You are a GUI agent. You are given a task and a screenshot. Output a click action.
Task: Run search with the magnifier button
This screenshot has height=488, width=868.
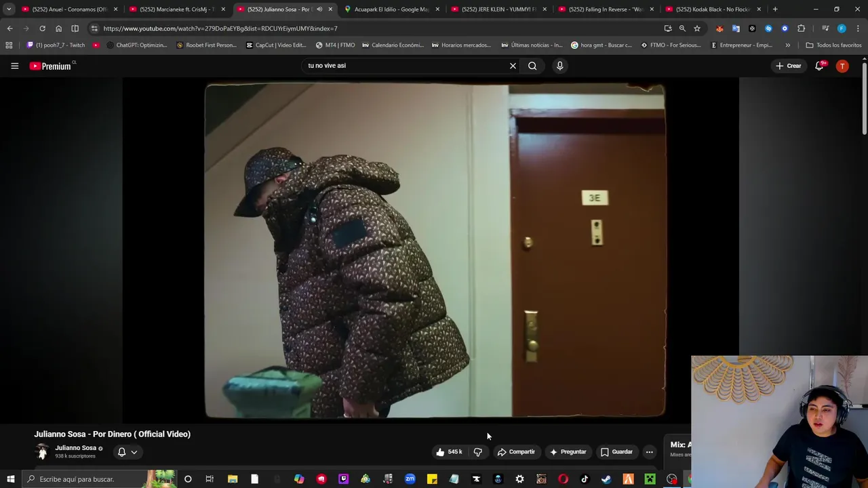[x=532, y=66]
